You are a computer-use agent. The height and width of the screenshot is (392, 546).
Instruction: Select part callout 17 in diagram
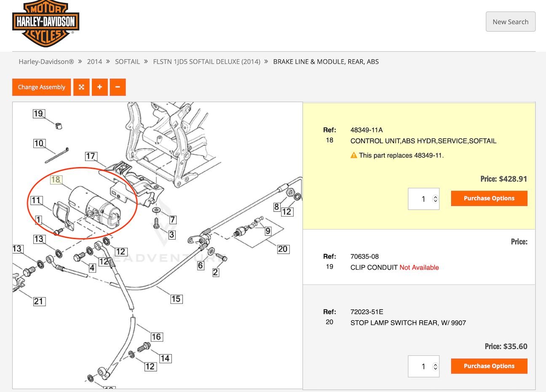(x=91, y=157)
